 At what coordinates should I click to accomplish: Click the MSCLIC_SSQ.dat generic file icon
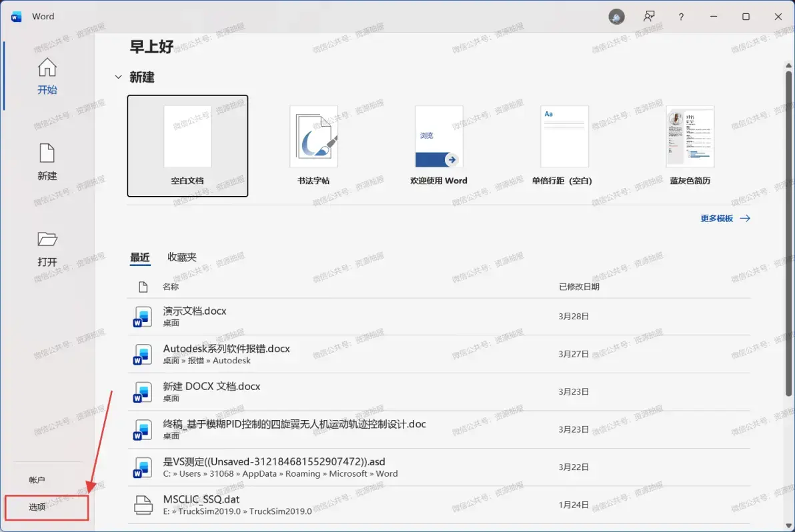(x=143, y=505)
